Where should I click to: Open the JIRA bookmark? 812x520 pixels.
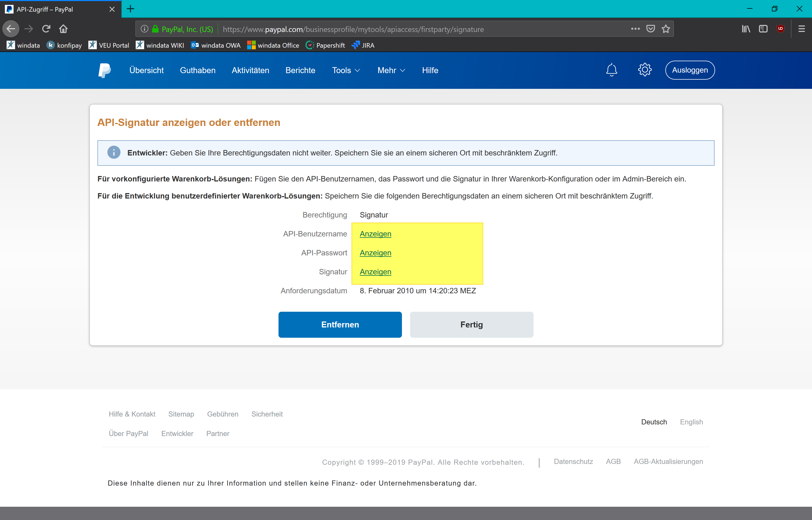point(363,45)
